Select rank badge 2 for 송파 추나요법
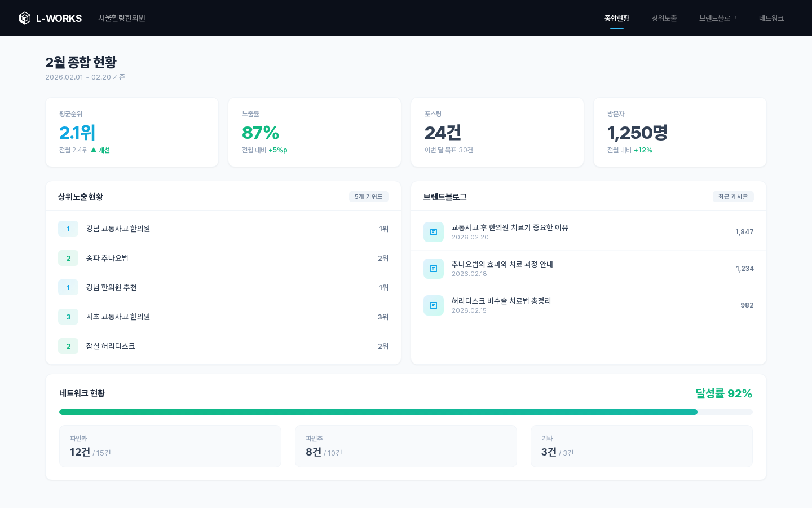Screen dimensions: 812x508 (68, 258)
